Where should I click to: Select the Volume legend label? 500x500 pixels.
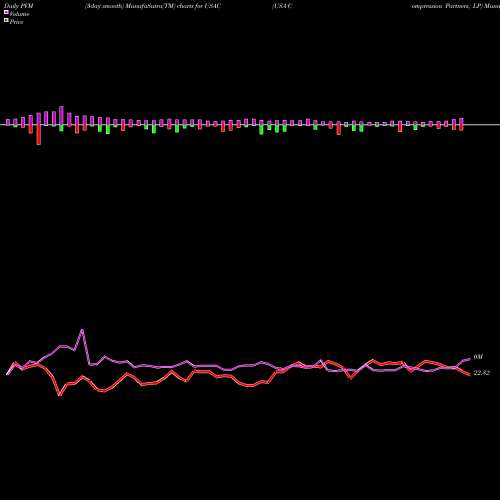[19, 14]
